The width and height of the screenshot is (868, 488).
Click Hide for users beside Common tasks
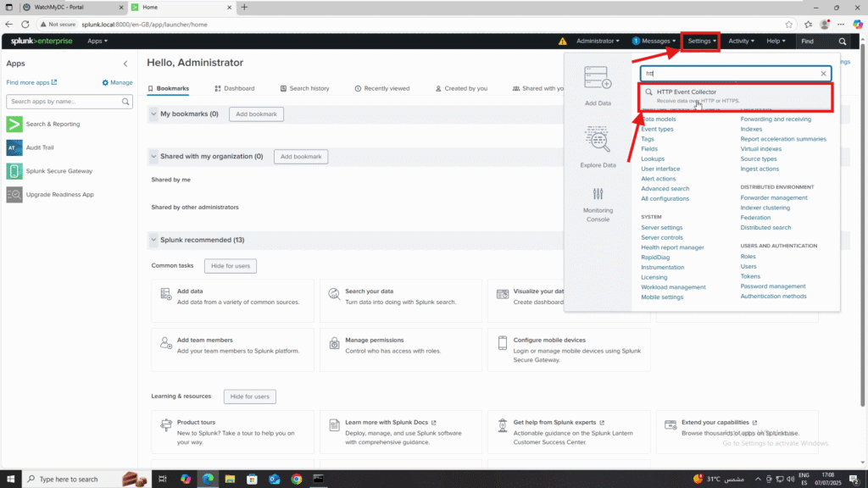[x=231, y=266]
